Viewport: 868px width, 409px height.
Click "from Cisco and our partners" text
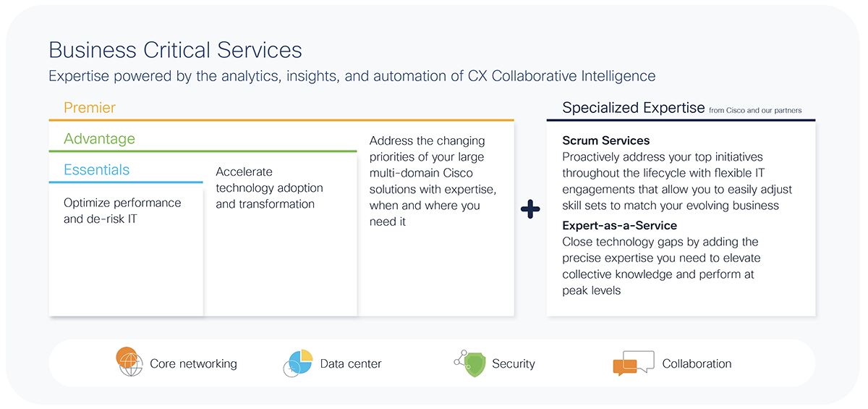pyautogui.click(x=755, y=111)
